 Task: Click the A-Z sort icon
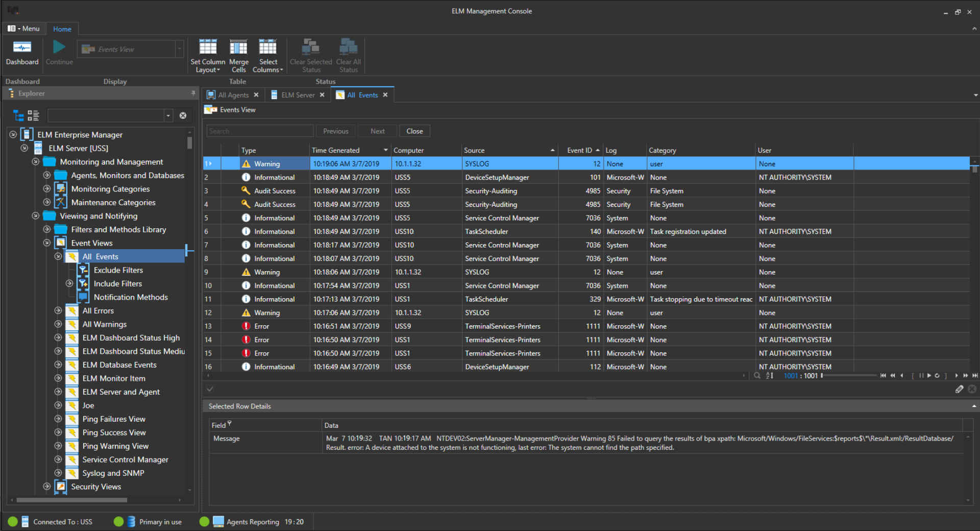[x=770, y=376]
